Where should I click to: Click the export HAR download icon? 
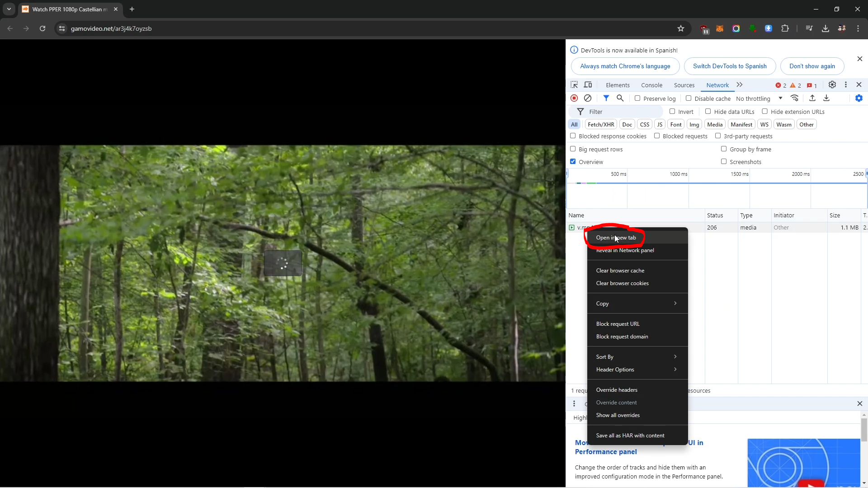click(x=826, y=98)
